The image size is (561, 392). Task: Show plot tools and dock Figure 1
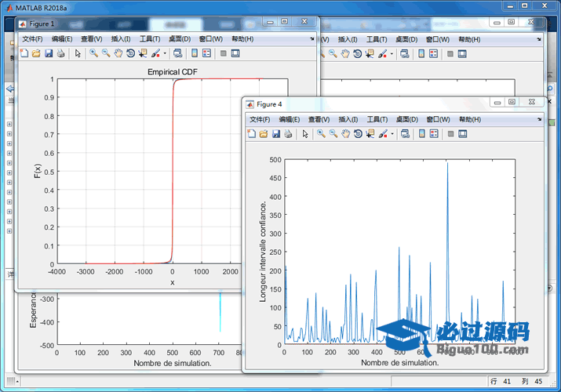[x=235, y=53]
